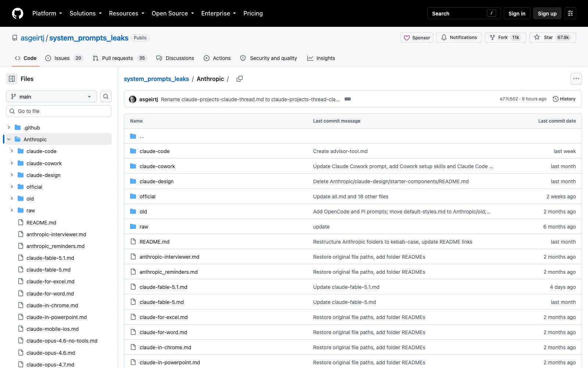
Task: Open the Issues tab
Action: pos(64,58)
